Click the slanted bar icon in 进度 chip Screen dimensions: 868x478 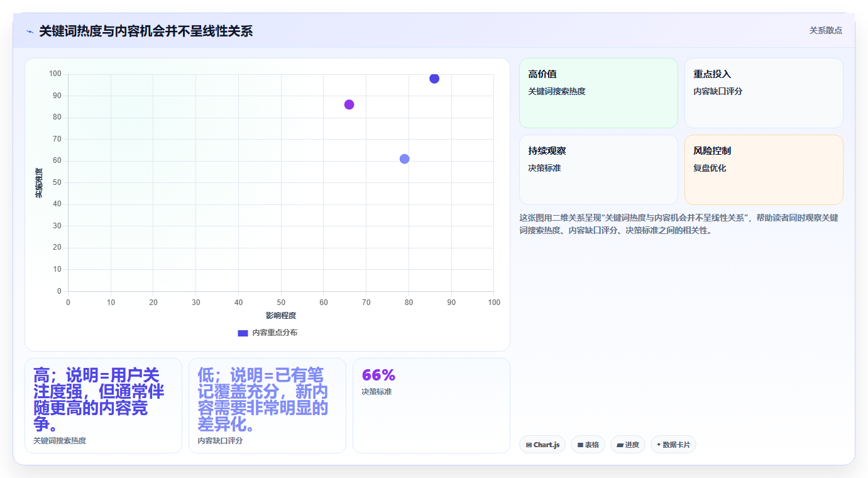click(620, 445)
